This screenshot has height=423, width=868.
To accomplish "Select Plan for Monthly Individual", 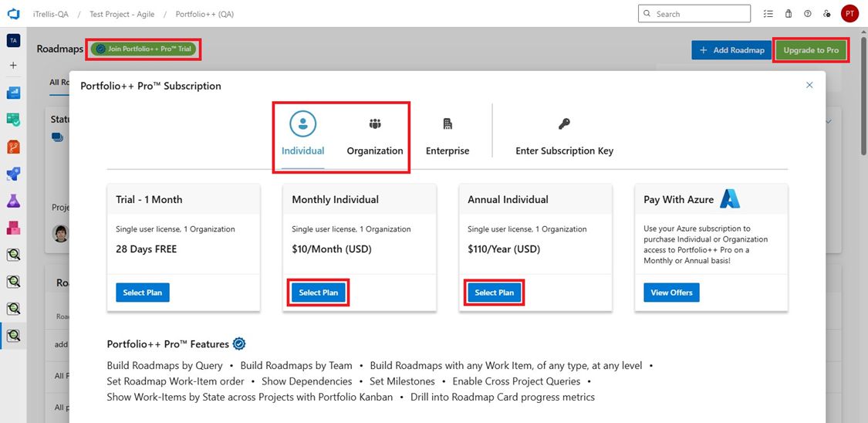I will (x=319, y=293).
